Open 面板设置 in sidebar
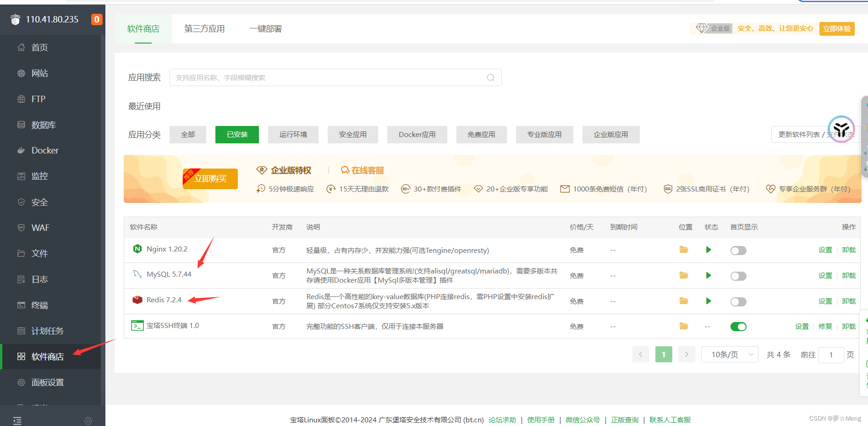 click(x=50, y=382)
